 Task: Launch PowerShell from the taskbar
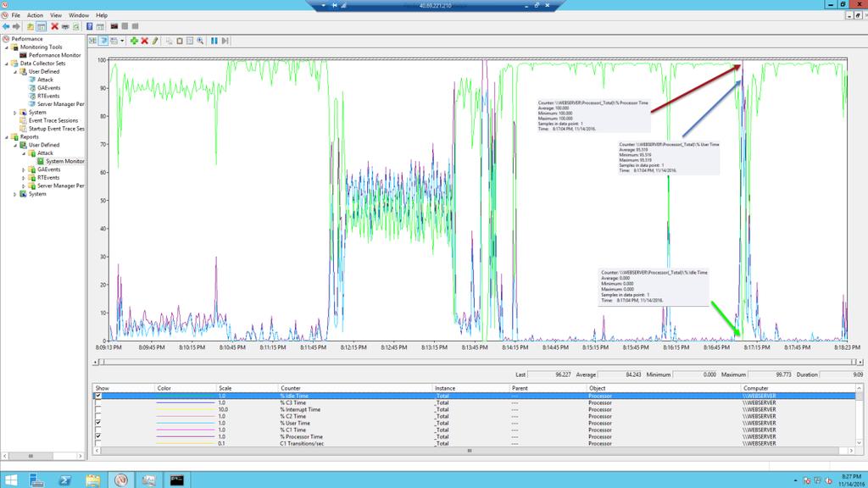[x=64, y=480]
